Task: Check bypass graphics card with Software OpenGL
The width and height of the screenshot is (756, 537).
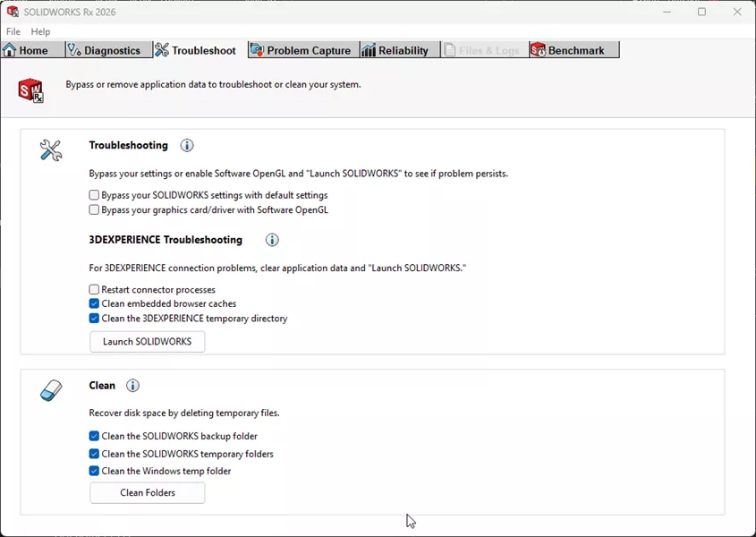Action: click(x=94, y=209)
